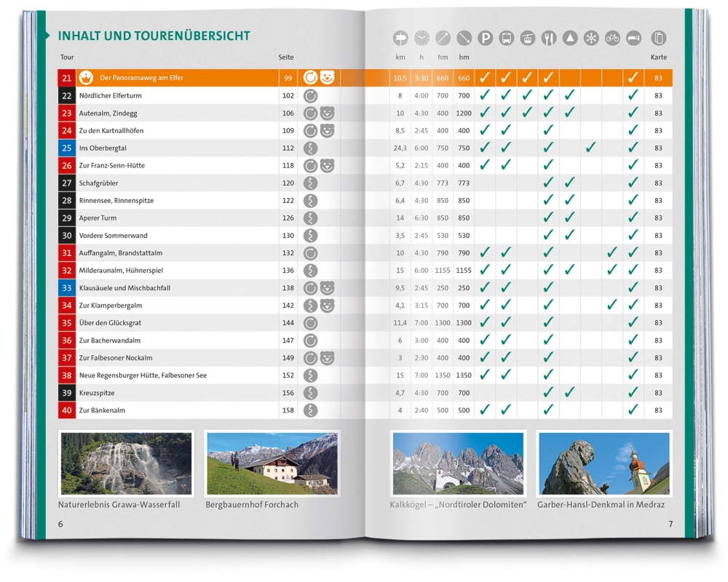Select the snowflake icon
The height and width of the screenshot is (582, 728).
pos(591,39)
